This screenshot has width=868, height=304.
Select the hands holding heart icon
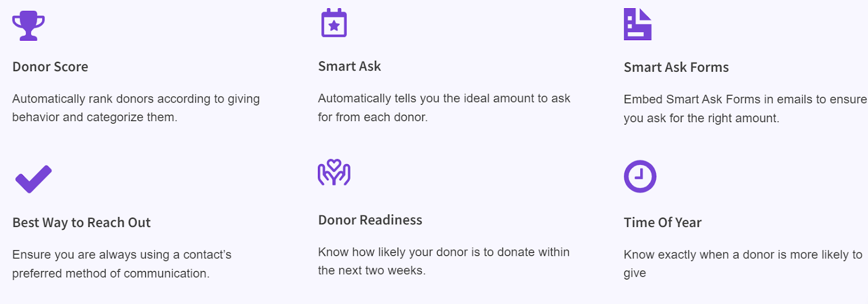(334, 172)
